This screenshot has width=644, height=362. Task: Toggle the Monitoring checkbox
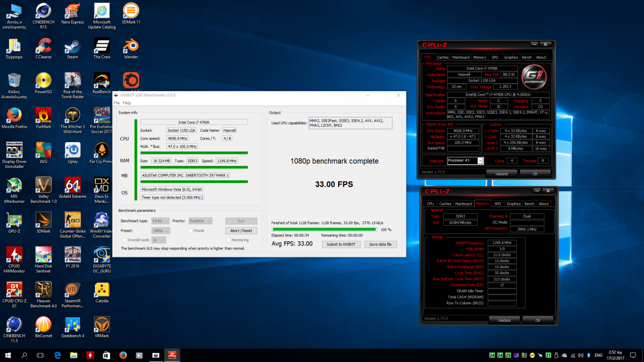point(229,240)
